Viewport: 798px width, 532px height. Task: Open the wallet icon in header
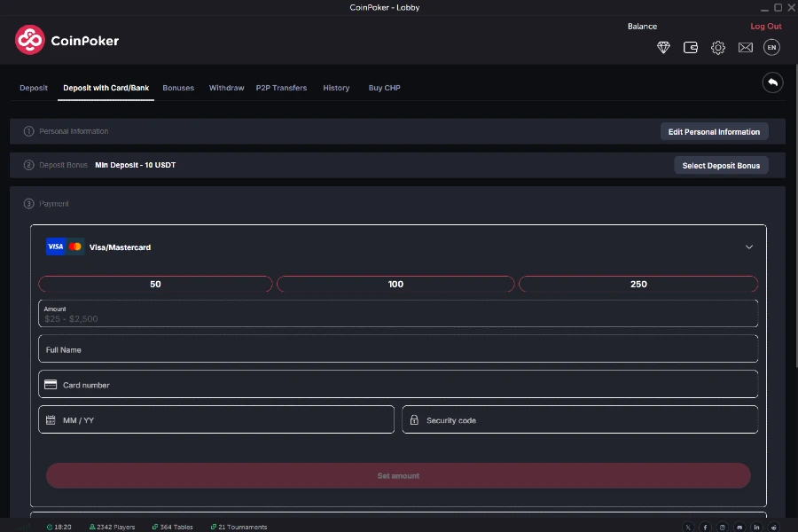[691, 48]
